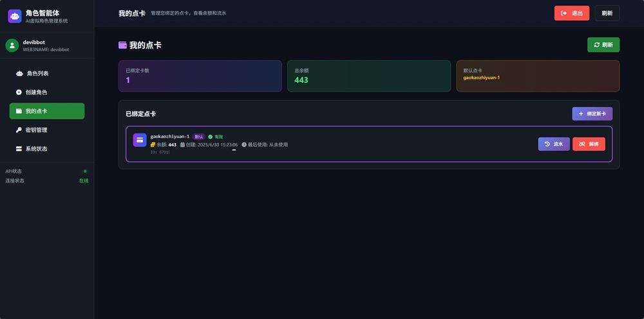Click the green API状态 indicator dot

[x=85, y=171]
